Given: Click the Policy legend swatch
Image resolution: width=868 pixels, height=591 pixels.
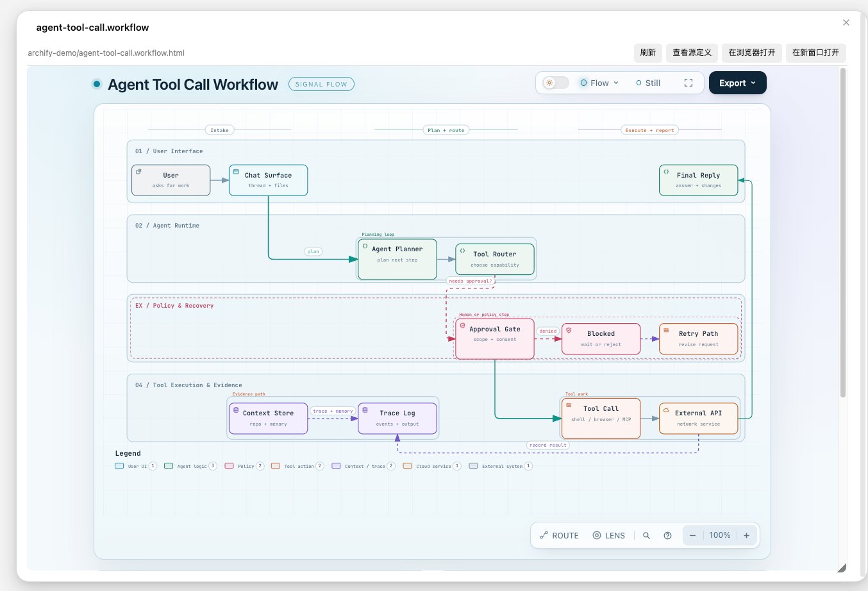Looking at the screenshot, I should click(x=229, y=466).
